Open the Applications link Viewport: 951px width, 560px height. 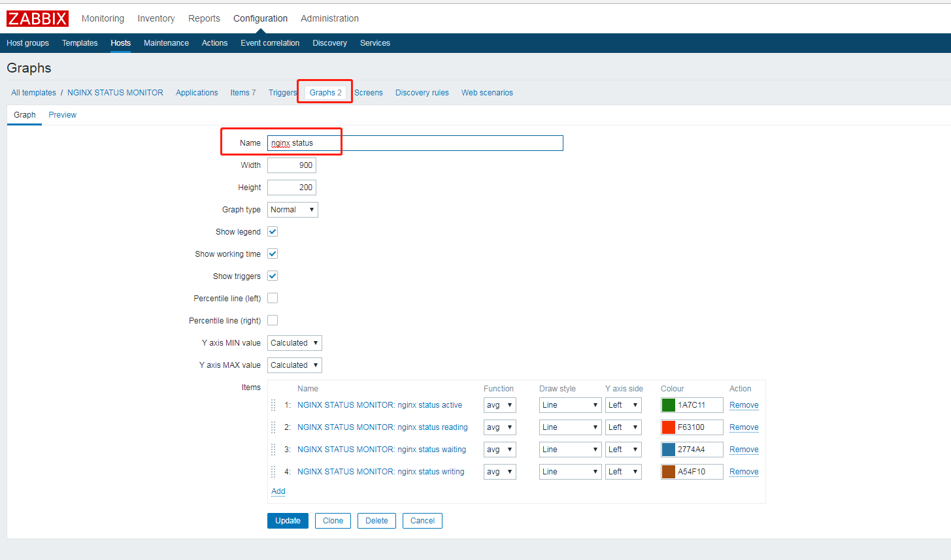pos(197,93)
